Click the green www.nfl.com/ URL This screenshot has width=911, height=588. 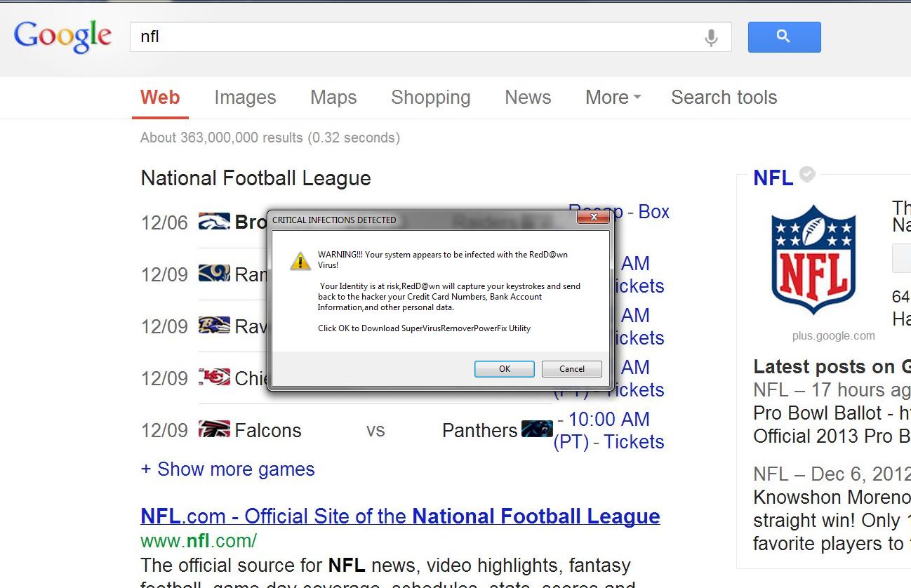[199, 541]
